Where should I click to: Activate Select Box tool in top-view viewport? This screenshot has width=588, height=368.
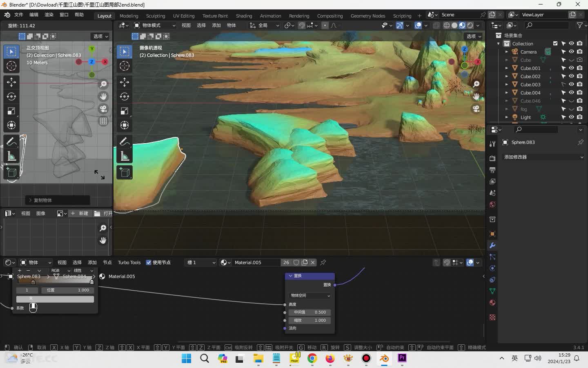(x=11, y=52)
